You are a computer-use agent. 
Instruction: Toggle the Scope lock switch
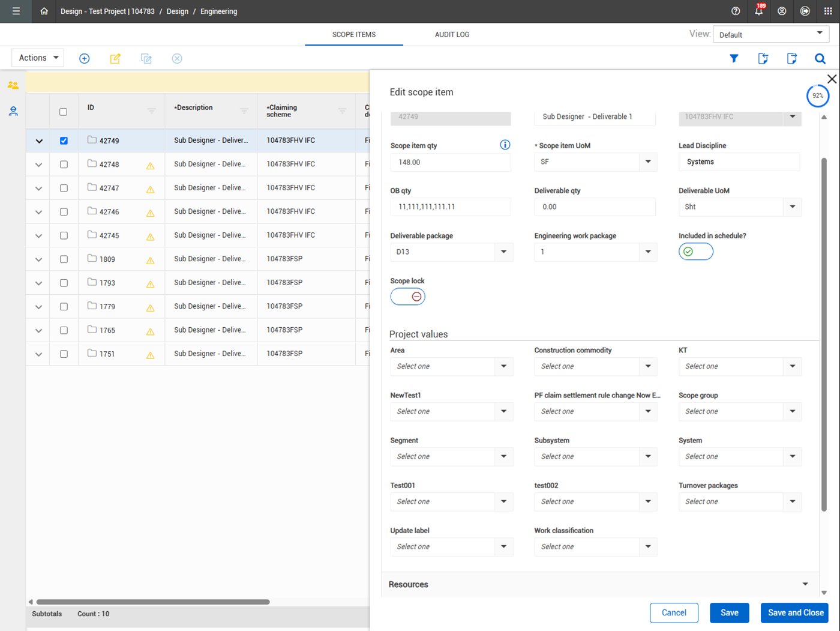(408, 297)
